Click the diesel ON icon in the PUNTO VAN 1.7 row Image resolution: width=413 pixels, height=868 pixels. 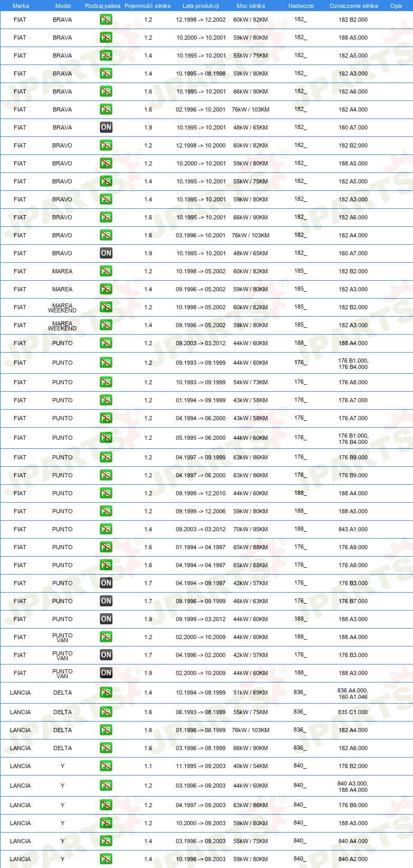click(x=106, y=655)
